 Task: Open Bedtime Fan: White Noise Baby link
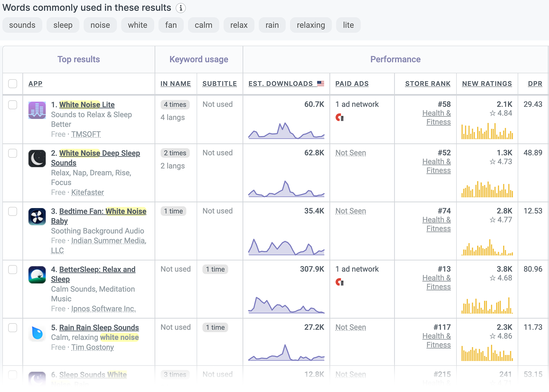coord(99,216)
